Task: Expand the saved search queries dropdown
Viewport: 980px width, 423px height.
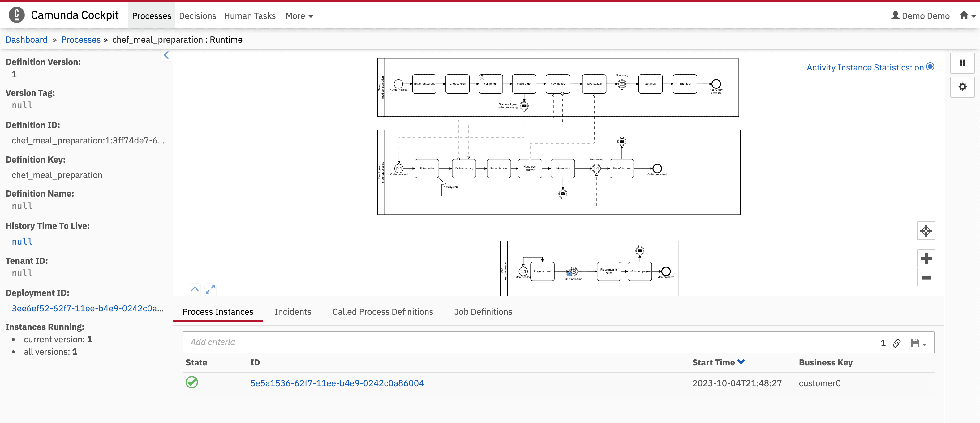Action: (x=918, y=343)
